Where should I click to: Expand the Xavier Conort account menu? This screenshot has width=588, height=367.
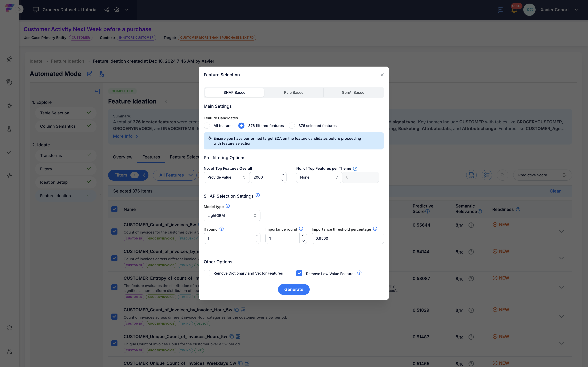tap(576, 10)
